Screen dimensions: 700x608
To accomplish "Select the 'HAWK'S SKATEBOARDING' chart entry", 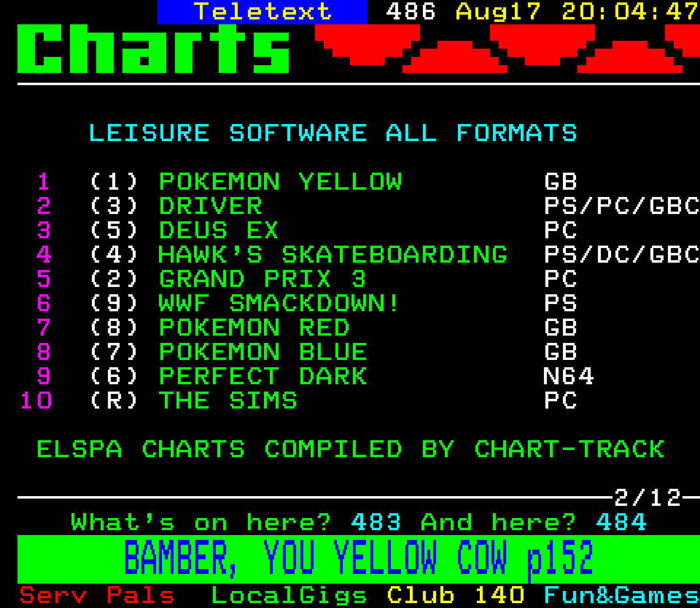I will click(333, 255).
